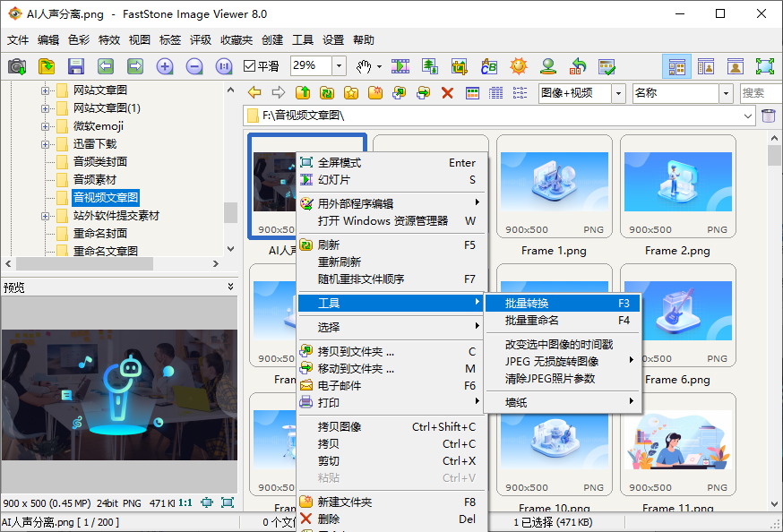This screenshot has height=532, width=783.
Task: Click the full screen icon in toolbar
Action: [764, 66]
